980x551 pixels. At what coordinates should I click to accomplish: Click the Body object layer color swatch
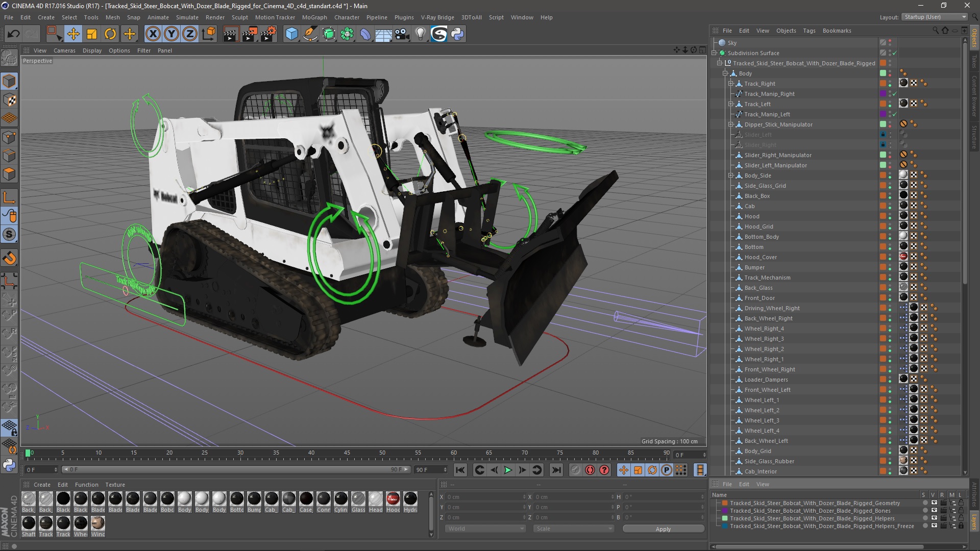coord(883,73)
